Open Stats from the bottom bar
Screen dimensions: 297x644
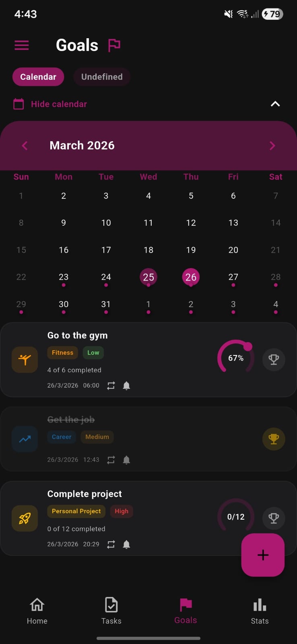click(260, 611)
